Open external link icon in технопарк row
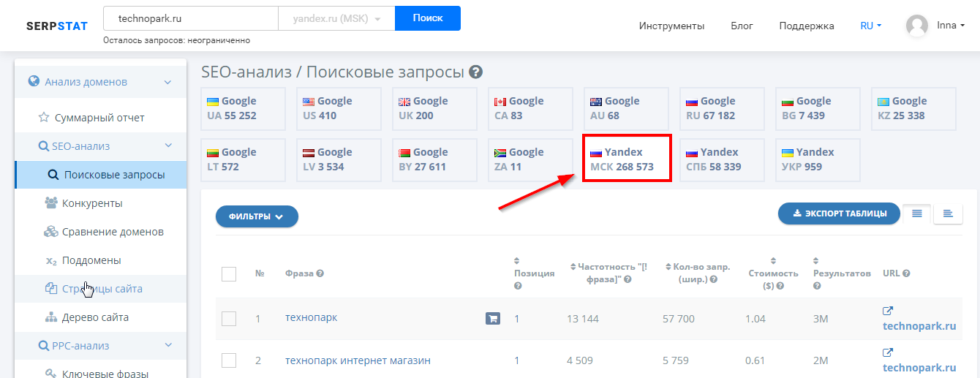This screenshot has width=980, height=378. [888, 311]
